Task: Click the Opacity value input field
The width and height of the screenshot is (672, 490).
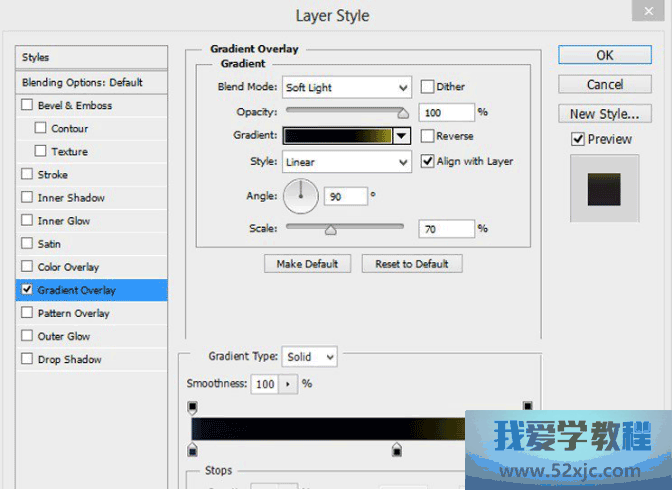Action: (446, 112)
